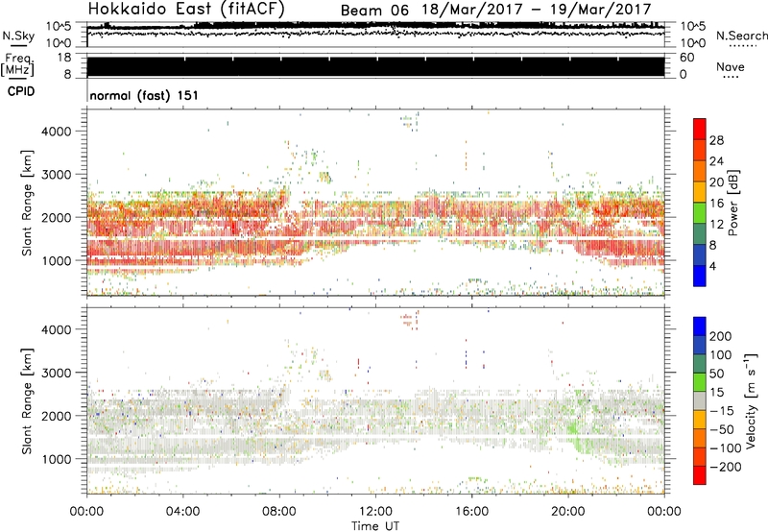The height and width of the screenshot is (532, 768).
Task: Click the "-100" velocity colorbar value
Action: tap(726, 447)
